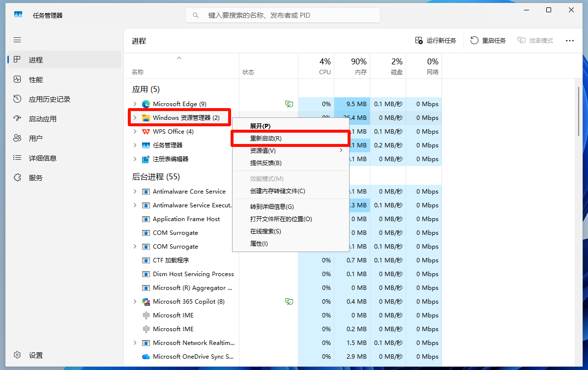Click the 注册表编辑器 icon
588x370 pixels.
tap(146, 159)
